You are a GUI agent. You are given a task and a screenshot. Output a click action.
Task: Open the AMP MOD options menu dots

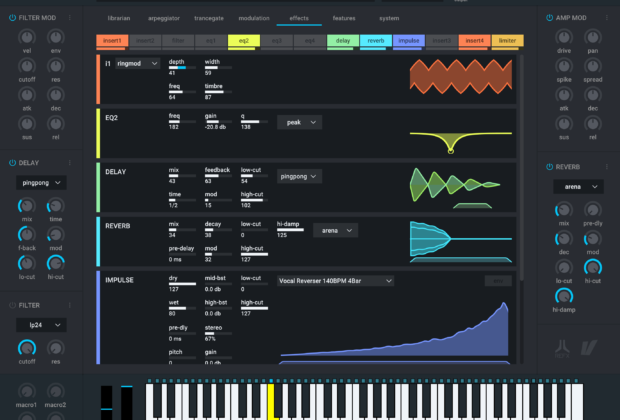click(x=607, y=18)
